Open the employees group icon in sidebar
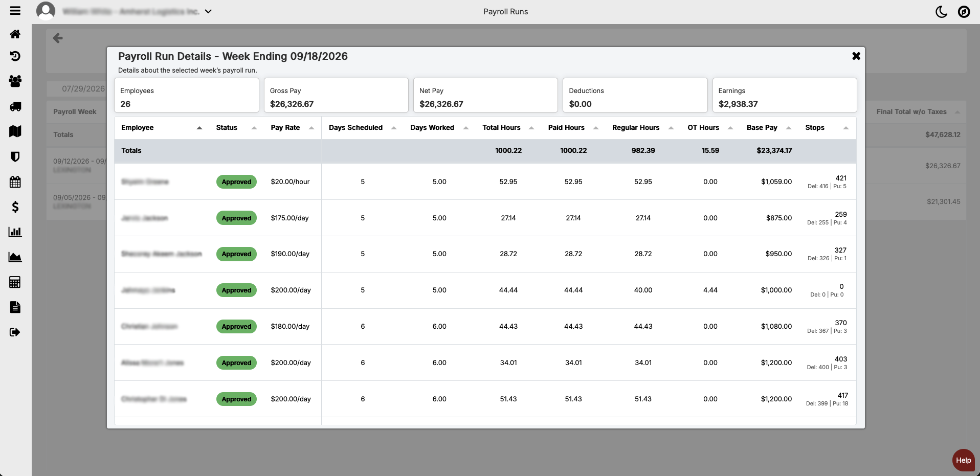The width and height of the screenshot is (980, 476). [x=15, y=81]
